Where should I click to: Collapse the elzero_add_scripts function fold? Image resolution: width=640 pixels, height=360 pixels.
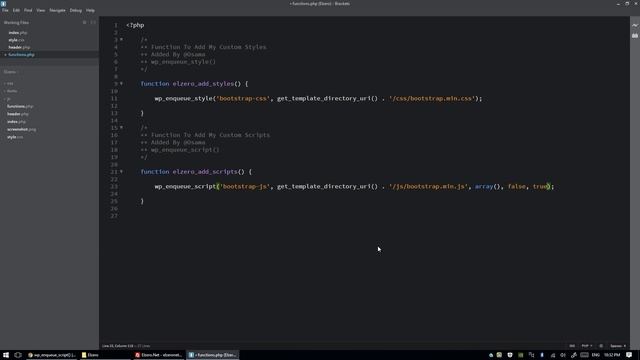(x=121, y=172)
